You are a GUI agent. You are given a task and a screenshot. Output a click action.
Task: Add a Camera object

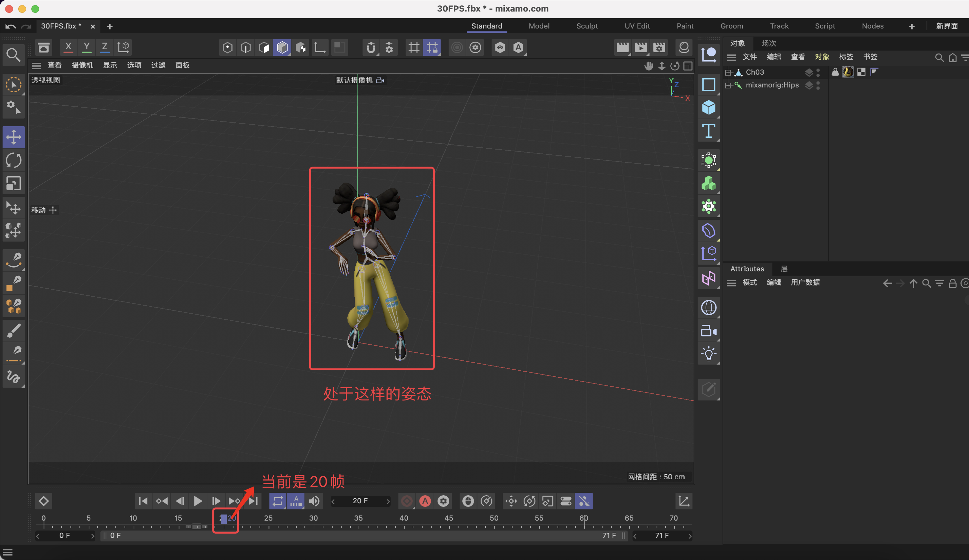coord(708,331)
